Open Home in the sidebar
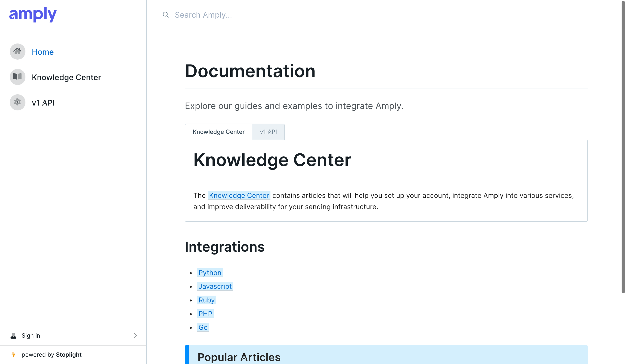The width and height of the screenshot is (626, 364). 43,52
